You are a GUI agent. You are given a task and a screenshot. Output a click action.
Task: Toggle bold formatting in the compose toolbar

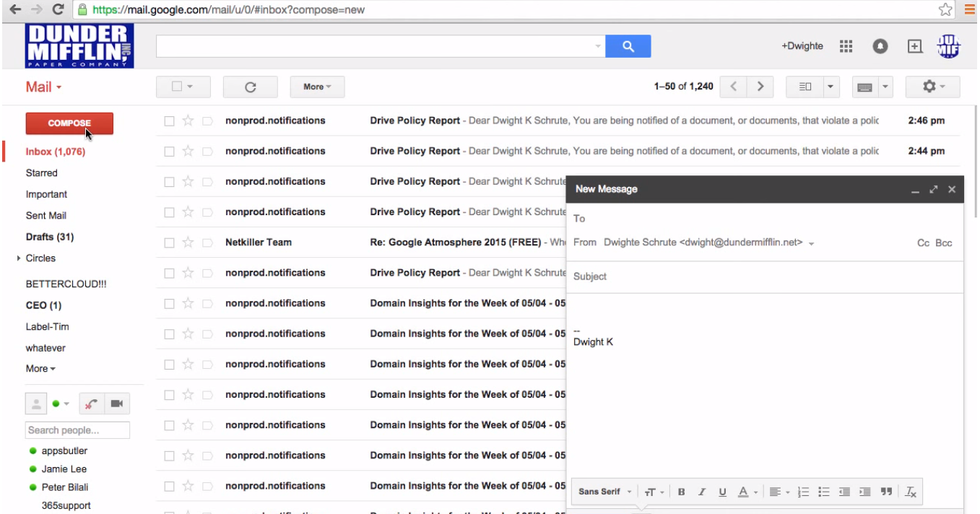(x=680, y=492)
